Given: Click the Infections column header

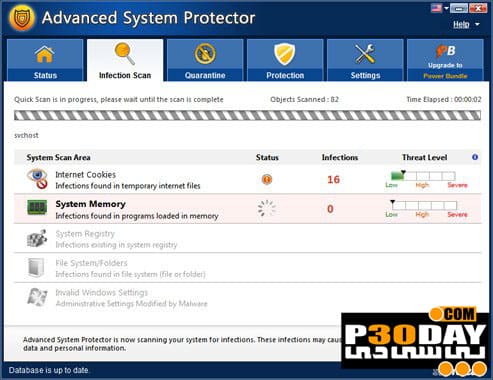Looking at the screenshot, I should click(340, 157).
